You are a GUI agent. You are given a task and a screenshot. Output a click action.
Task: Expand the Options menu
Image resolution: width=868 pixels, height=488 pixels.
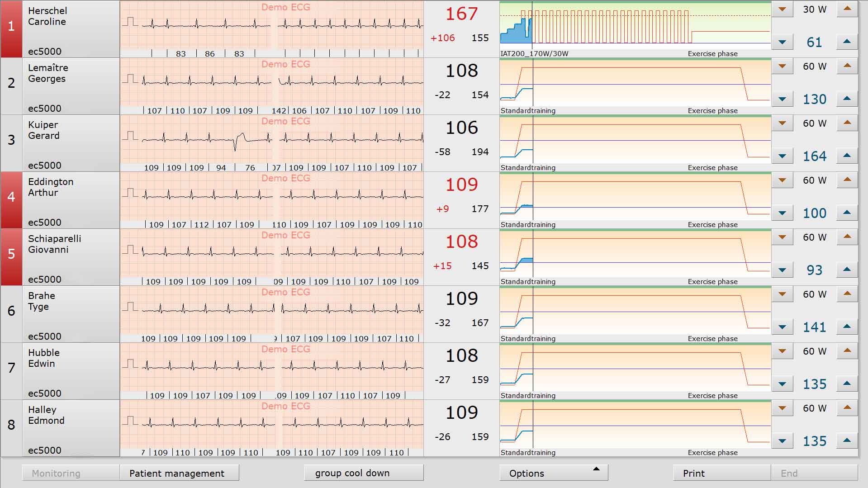pos(554,473)
